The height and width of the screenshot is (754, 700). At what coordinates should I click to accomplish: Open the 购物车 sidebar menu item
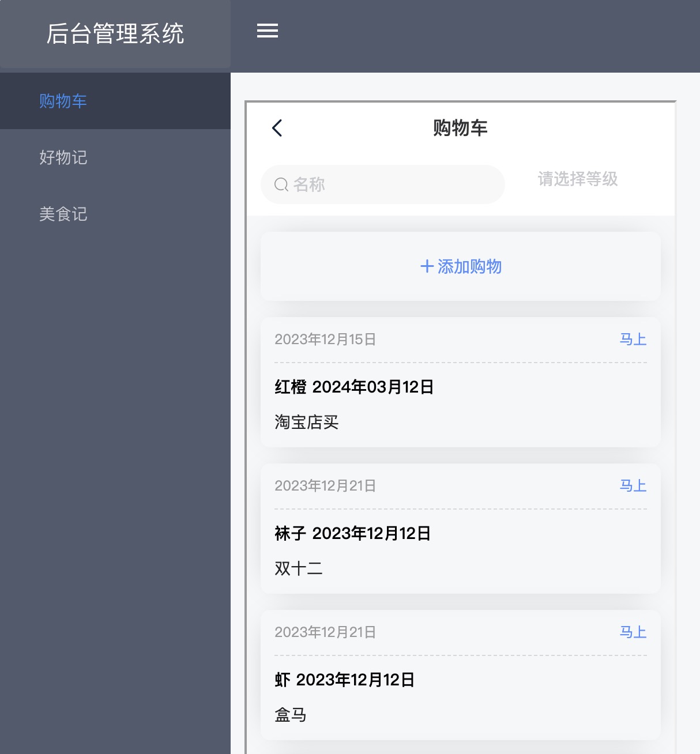pyautogui.click(x=115, y=101)
